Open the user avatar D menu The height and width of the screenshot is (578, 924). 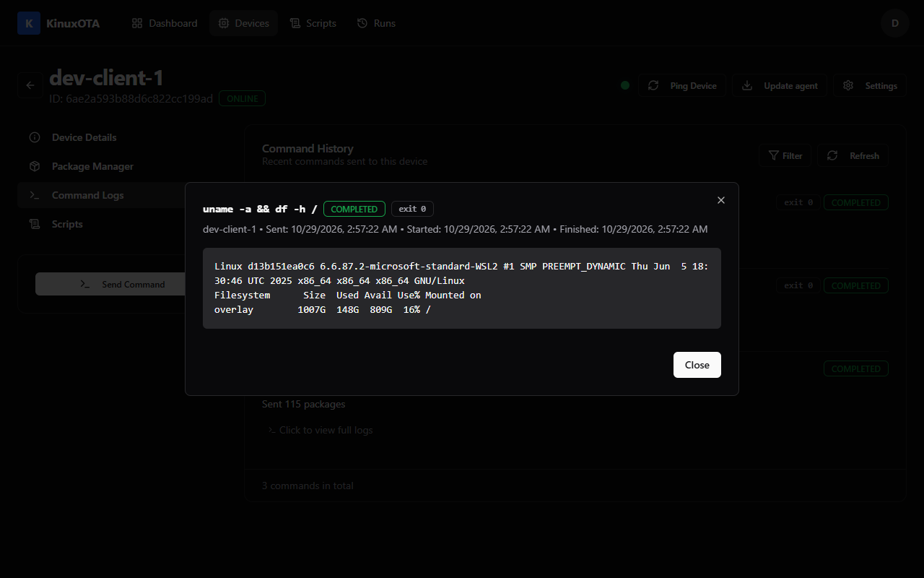click(x=895, y=23)
